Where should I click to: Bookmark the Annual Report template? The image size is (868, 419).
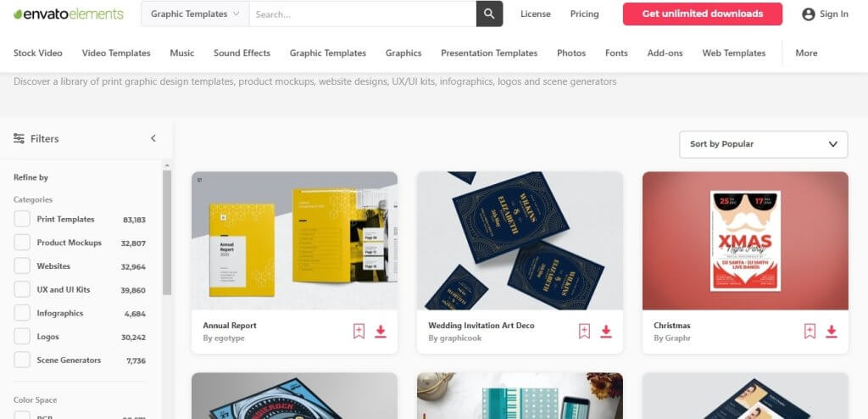(359, 332)
